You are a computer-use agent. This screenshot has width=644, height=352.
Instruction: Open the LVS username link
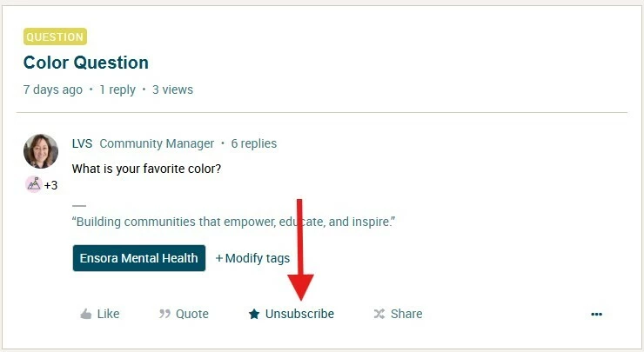coord(82,143)
